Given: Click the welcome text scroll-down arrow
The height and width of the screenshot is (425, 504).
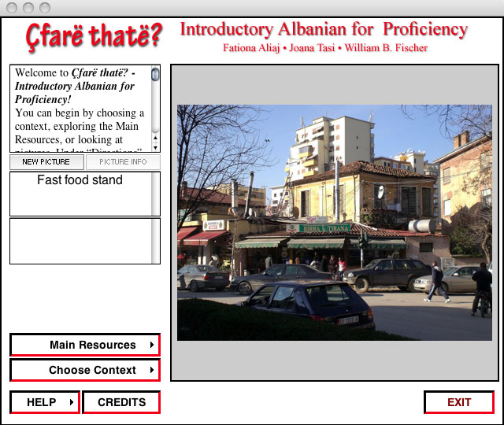Looking at the screenshot, I should (155, 147).
